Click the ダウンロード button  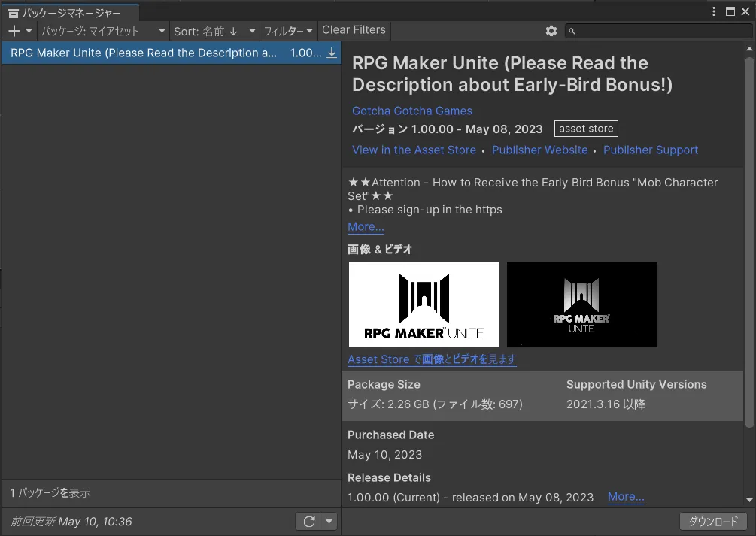(713, 522)
